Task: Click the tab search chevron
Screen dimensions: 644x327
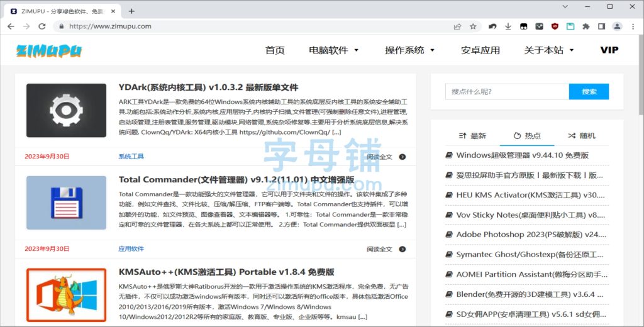Action: point(565,6)
